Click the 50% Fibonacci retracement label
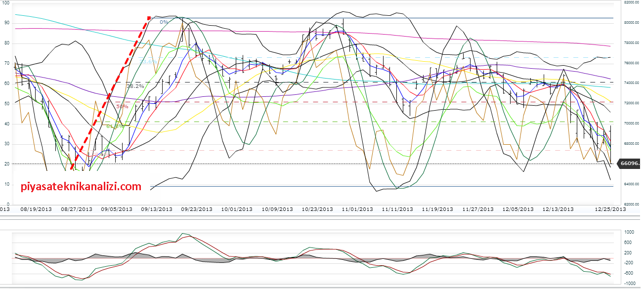The image size is (644, 289). 122,106
